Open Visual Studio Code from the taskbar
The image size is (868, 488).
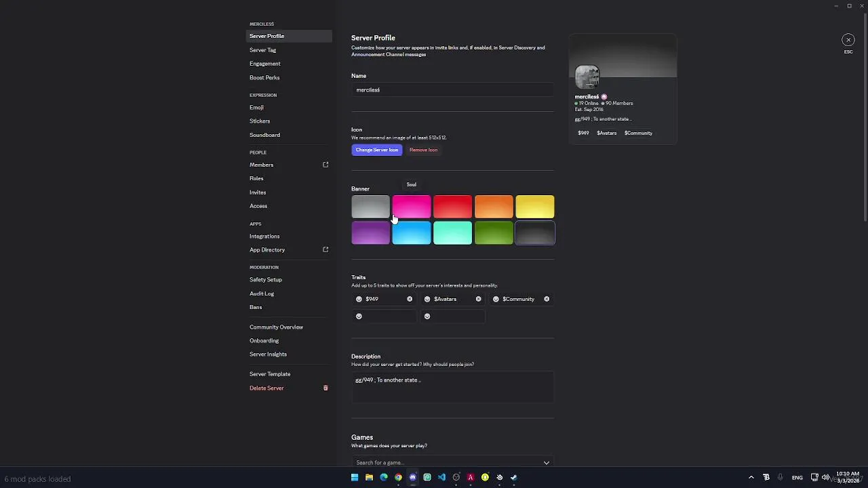click(441, 477)
